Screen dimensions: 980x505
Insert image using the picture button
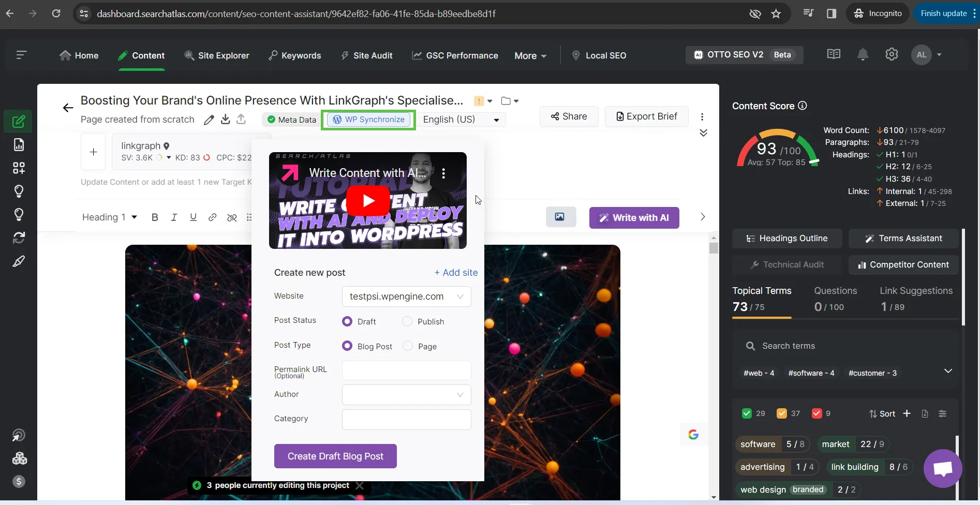point(561,217)
